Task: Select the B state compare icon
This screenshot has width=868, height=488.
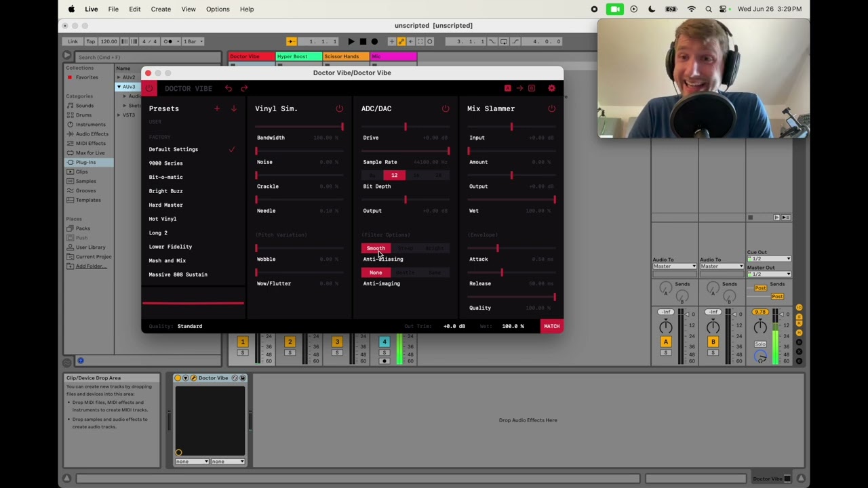Action: tap(532, 88)
